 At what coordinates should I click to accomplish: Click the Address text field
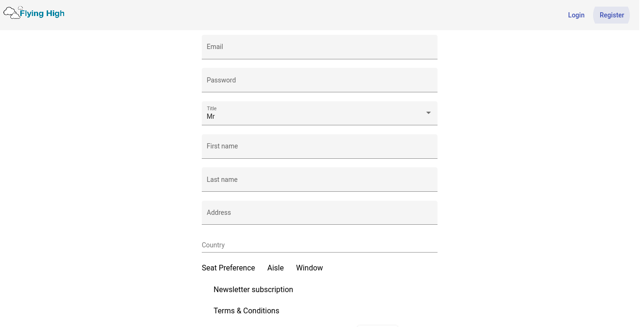(x=319, y=213)
